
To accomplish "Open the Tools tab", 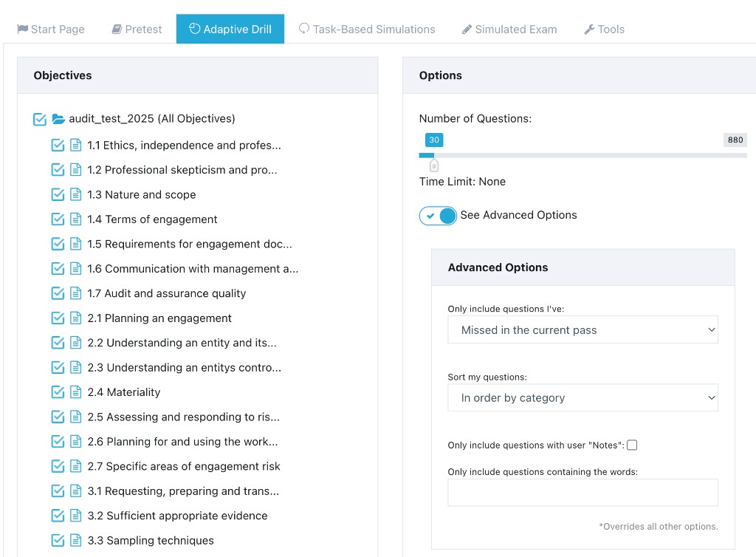I will 604,30.
